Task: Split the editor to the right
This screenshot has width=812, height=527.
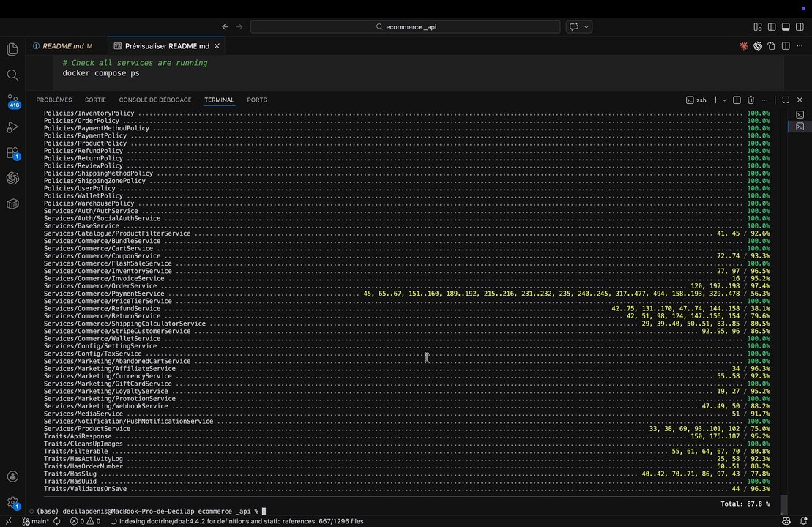Action: point(786,46)
